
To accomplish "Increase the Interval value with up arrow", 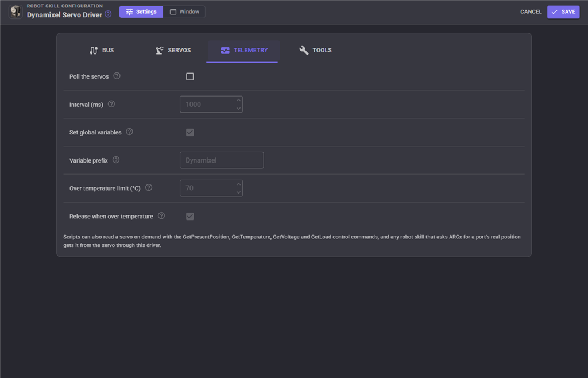I will (x=238, y=100).
